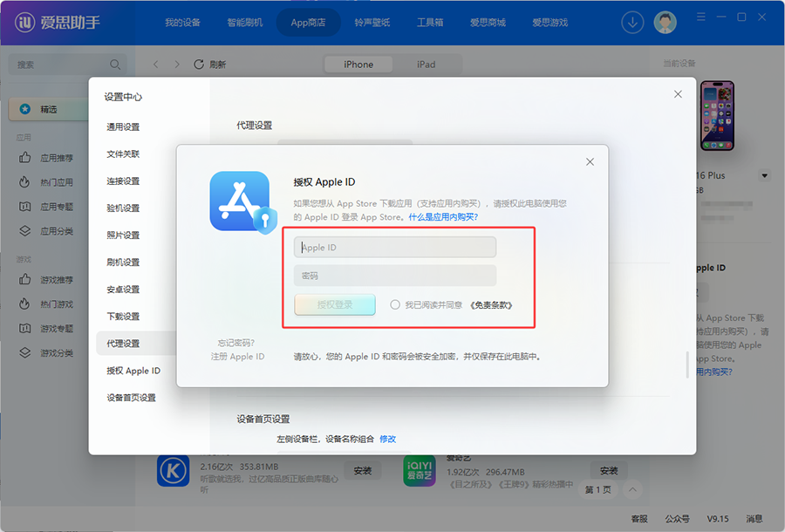Select 照片设置 in settings list
Viewport: 785px width, 532px height.
pyautogui.click(x=123, y=235)
